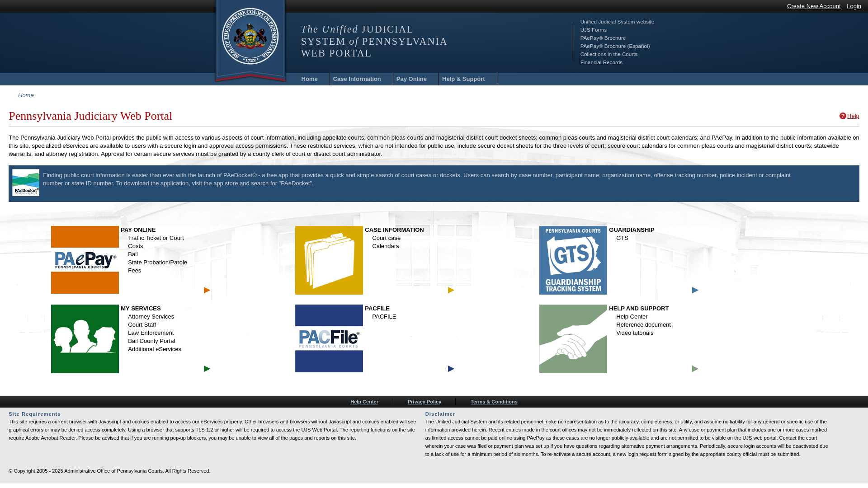The height and width of the screenshot is (488, 868).
Task: Open Help Center in footer bar
Action: [364, 402]
